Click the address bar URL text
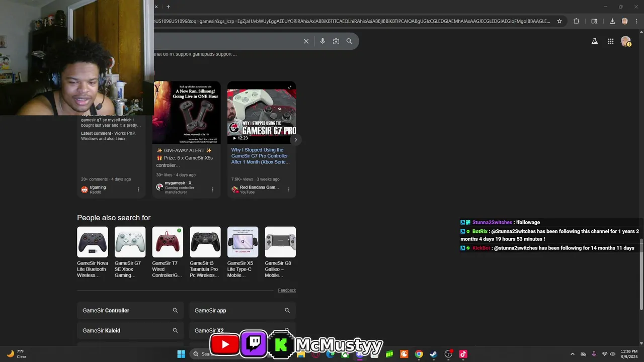 (352, 21)
